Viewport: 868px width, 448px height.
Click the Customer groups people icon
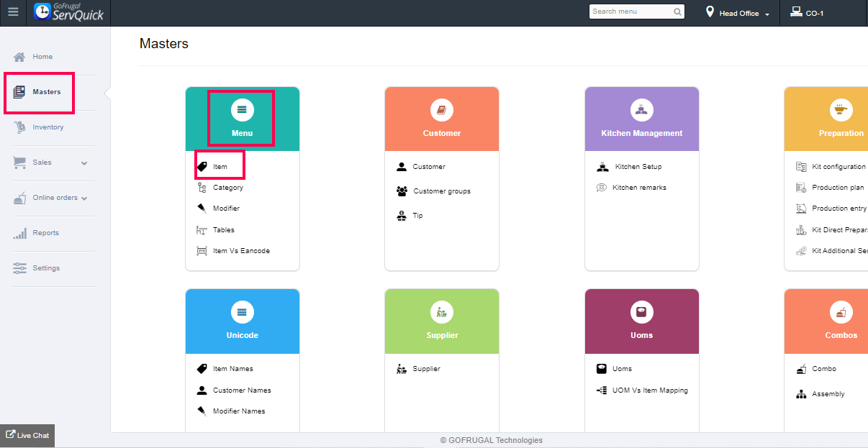402,191
